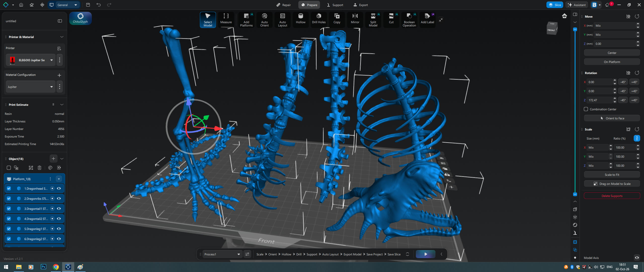Open the Assistant
Viewport: 644px width, 272px height.
[x=577, y=5]
